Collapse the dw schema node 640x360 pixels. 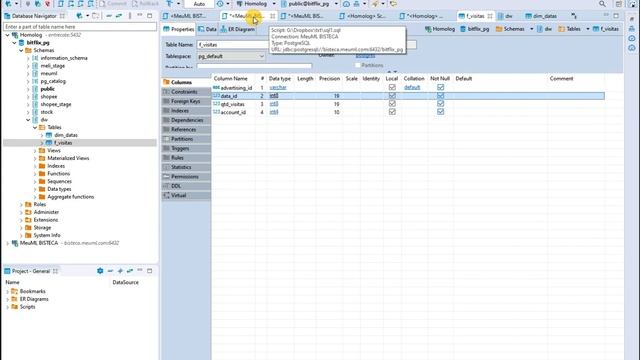coord(28,120)
